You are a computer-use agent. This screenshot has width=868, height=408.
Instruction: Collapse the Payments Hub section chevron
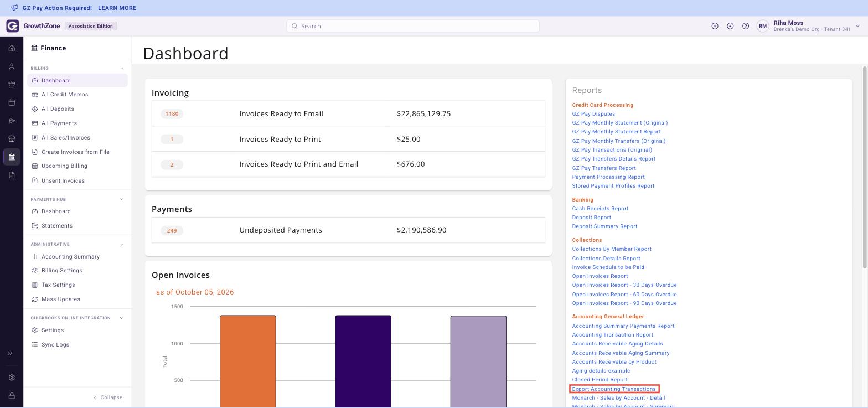(122, 199)
